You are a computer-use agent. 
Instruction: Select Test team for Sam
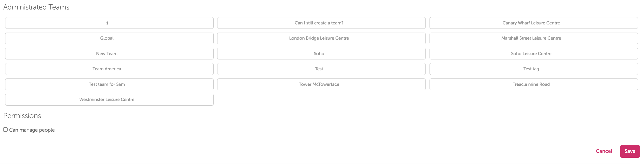click(109, 84)
